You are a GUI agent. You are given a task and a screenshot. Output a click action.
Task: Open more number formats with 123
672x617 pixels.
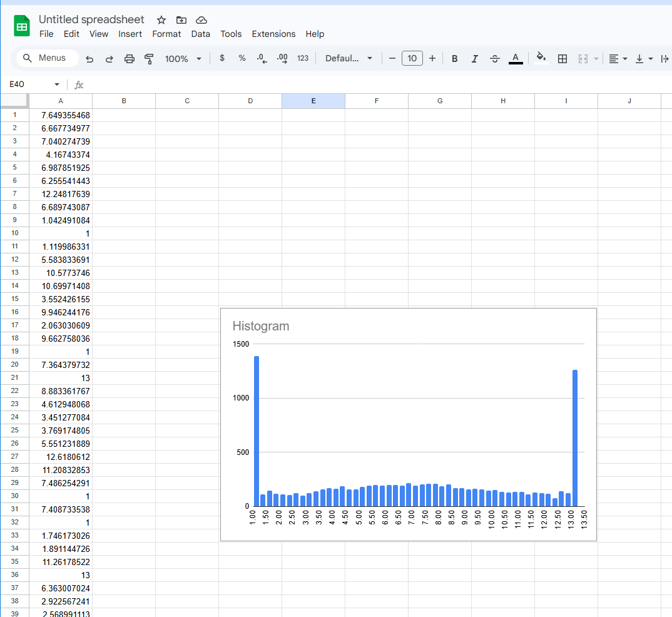pos(303,58)
